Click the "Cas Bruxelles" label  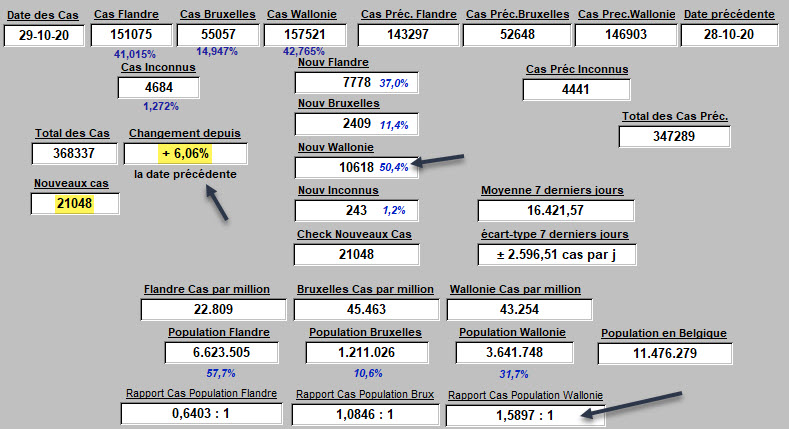click(218, 15)
